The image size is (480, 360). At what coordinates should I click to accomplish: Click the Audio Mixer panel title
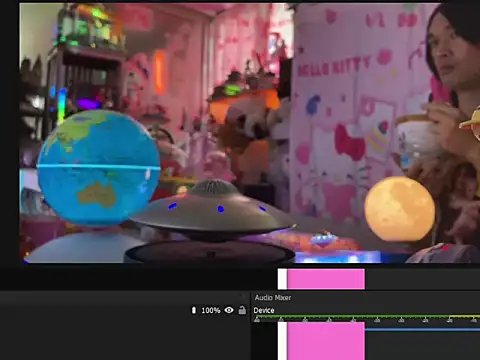click(x=273, y=297)
